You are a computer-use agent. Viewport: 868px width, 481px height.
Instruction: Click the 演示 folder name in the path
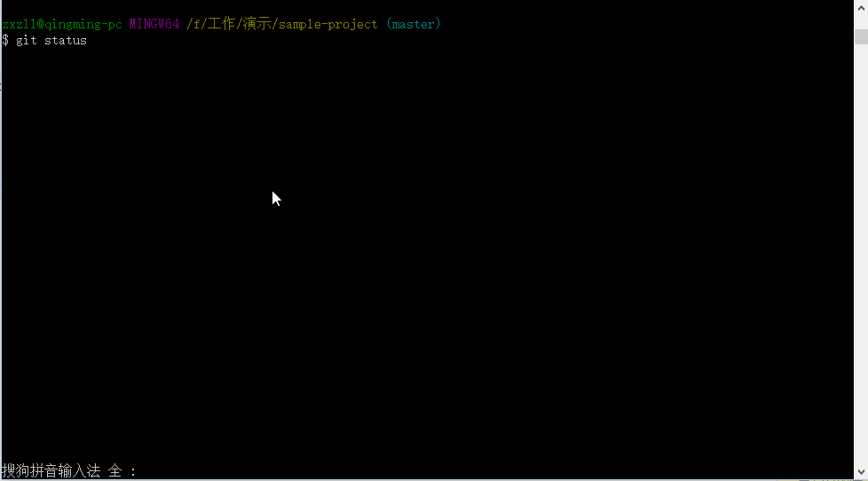click(x=256, y=24)
